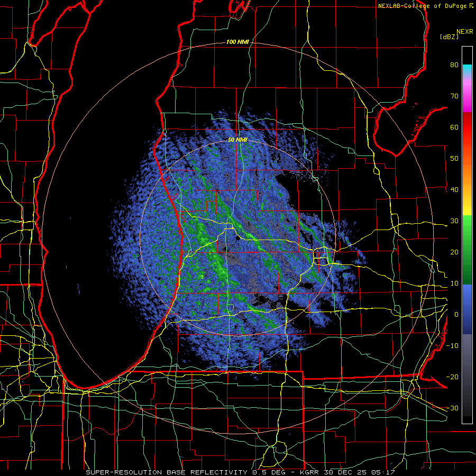
Task: Click the 60 value on the dBZ scale
Action: pyautogui.click(x=454, y=127)
